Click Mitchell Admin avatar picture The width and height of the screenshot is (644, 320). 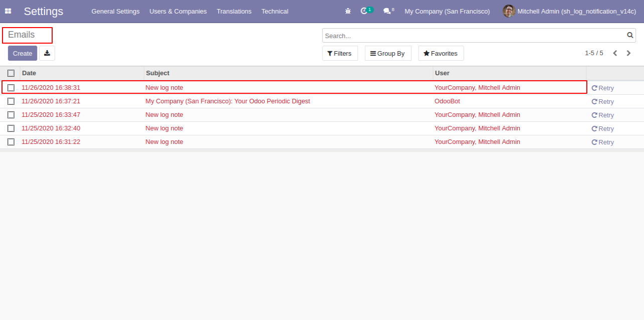click(509, 11)
